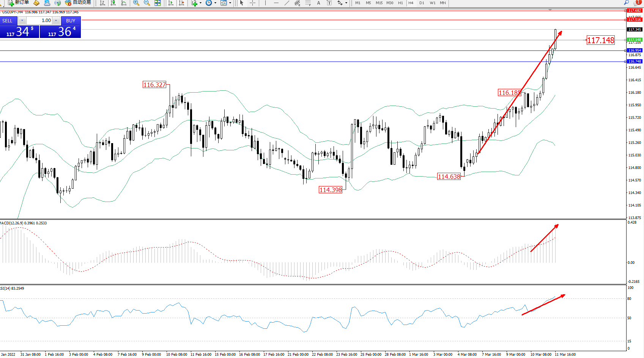Toggle chart Auto Scroll

pyautogui.click(x=171, y=3)
